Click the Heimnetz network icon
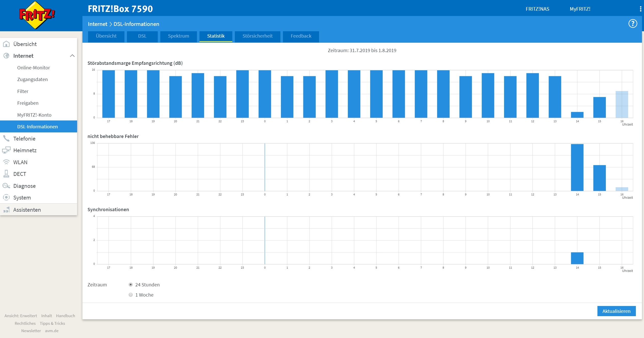The width and height of the screenshot is (644, 338). (6, 150)
